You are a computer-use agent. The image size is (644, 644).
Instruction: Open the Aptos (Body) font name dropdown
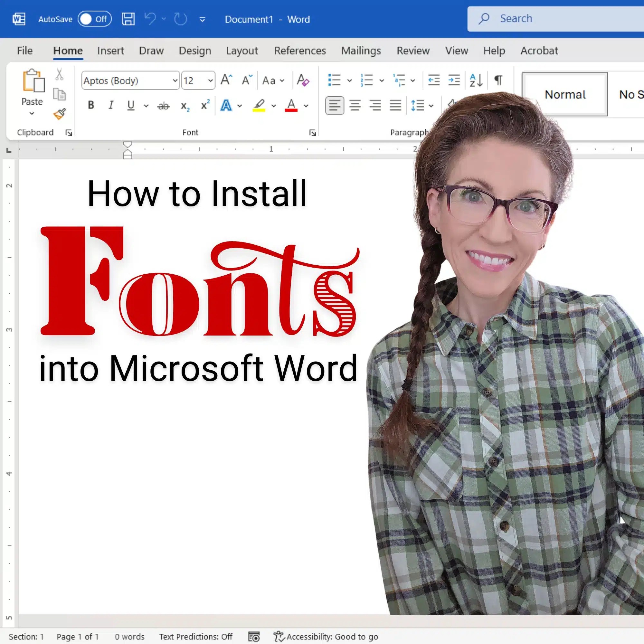tap(175, 80)
